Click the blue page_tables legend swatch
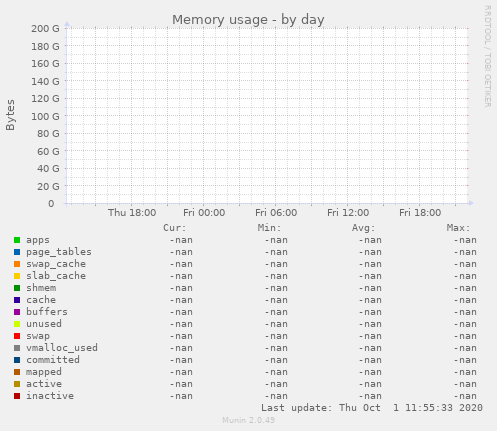 coord(17,252)
